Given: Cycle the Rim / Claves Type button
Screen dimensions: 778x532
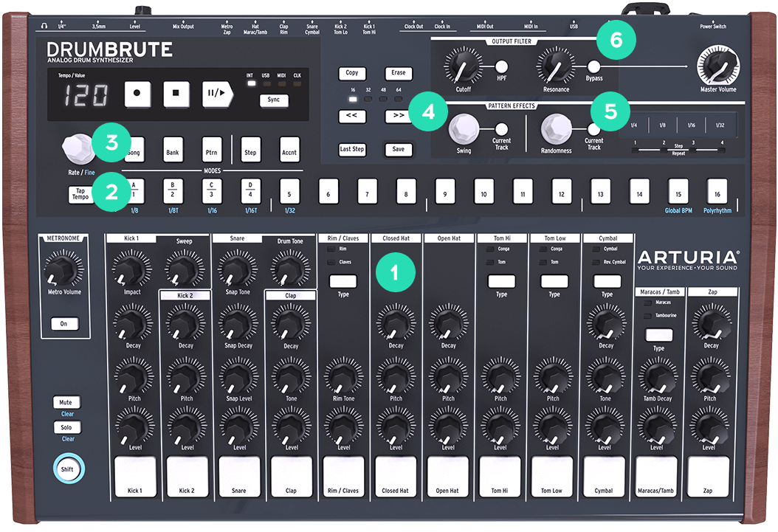Looking at the screenshot, I should [343, 282].
